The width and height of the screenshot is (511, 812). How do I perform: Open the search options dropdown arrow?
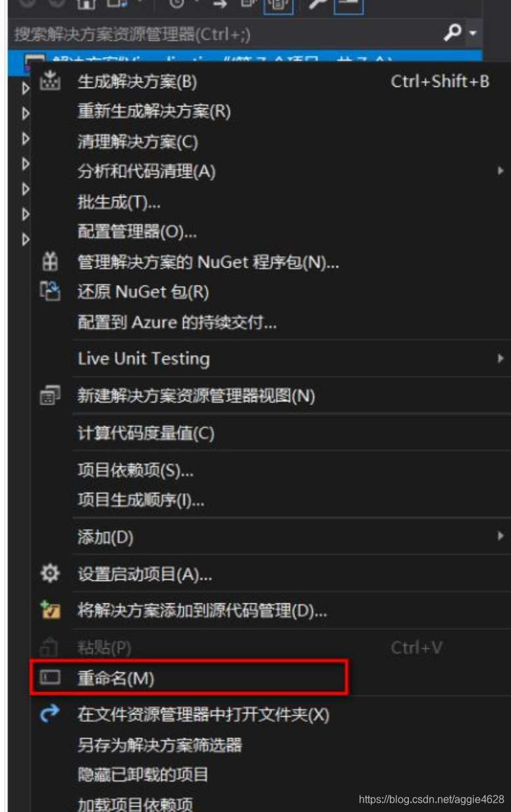(x=472, y=34)
